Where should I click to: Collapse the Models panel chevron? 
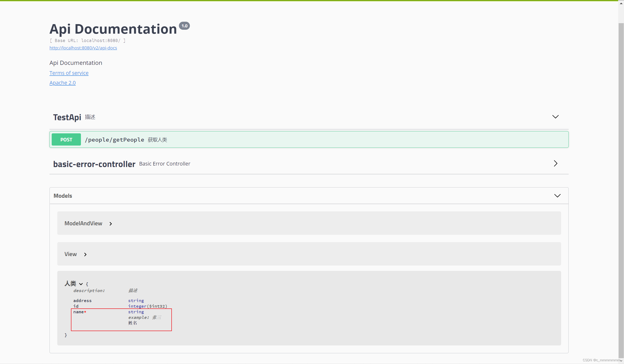pos(557,196)
